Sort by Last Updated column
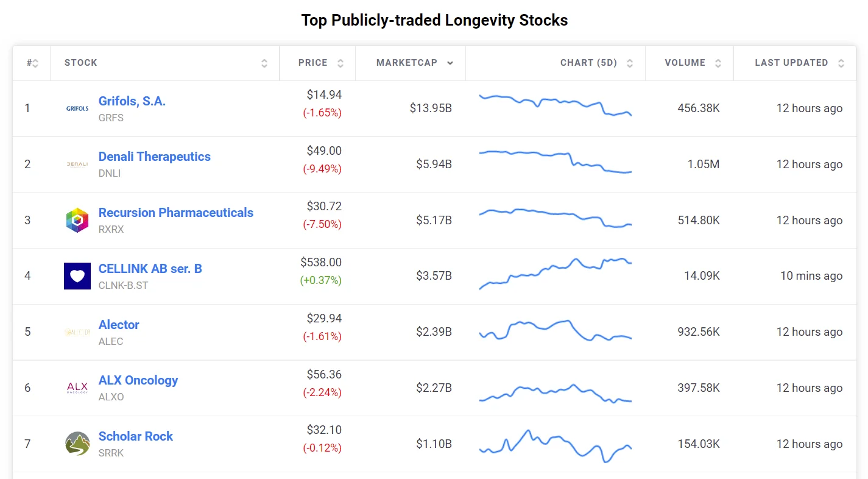 pos(841,63)
